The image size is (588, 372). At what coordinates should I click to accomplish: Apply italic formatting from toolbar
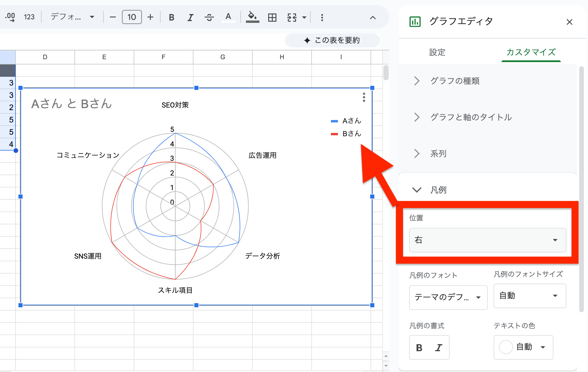[x=190, y=17]
